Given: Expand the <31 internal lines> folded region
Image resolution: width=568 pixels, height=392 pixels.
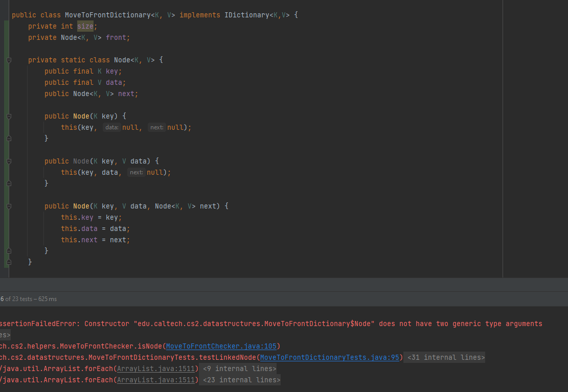Looking at the screenshot, I should [x=445, y=358].
